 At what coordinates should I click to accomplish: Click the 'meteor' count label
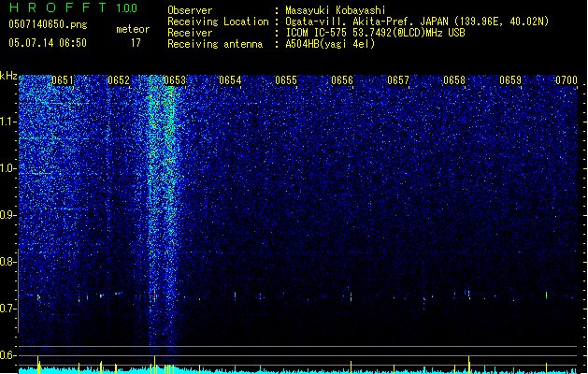[x=133, y=29]
